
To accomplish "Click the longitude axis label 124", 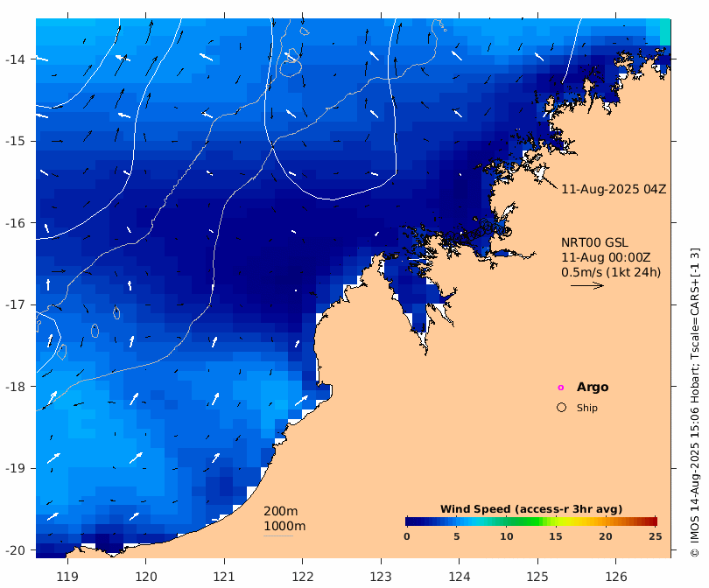I will (459, 577).
